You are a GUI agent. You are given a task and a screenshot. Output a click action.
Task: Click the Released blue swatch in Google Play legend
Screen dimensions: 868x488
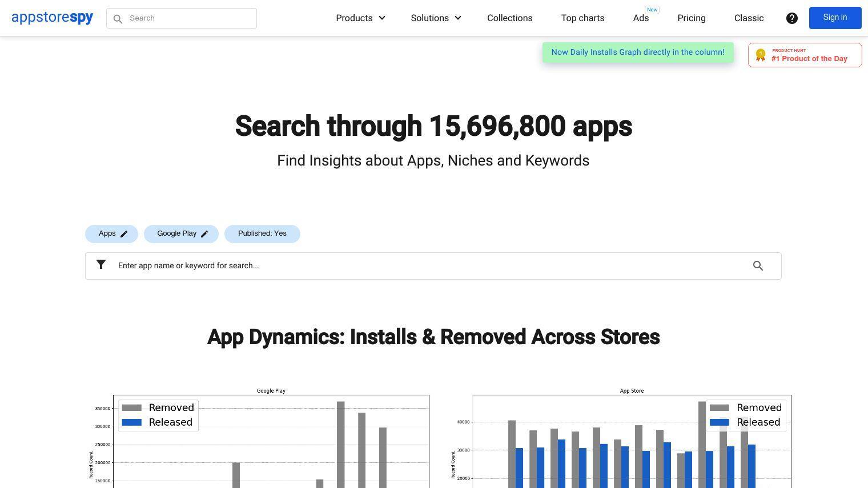[132, 422]
